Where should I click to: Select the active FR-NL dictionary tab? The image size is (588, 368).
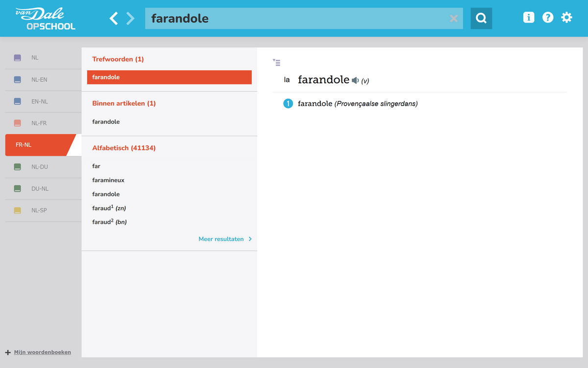41,145
